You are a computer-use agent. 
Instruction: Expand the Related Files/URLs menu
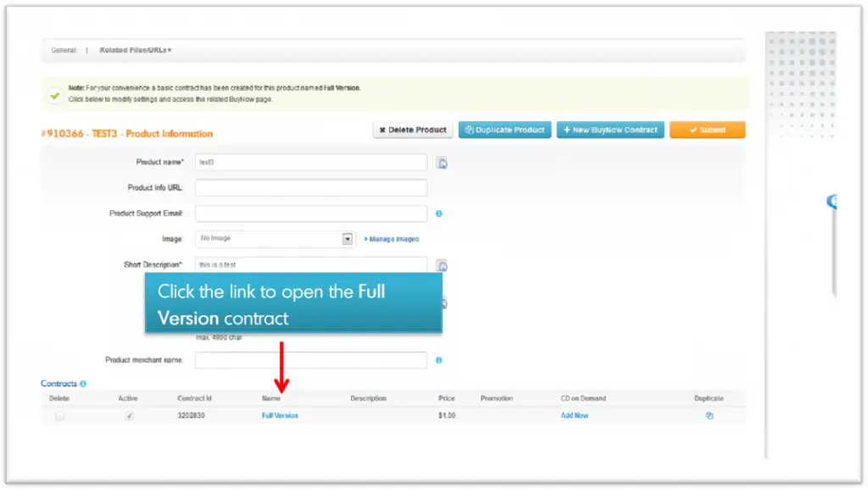136,50
